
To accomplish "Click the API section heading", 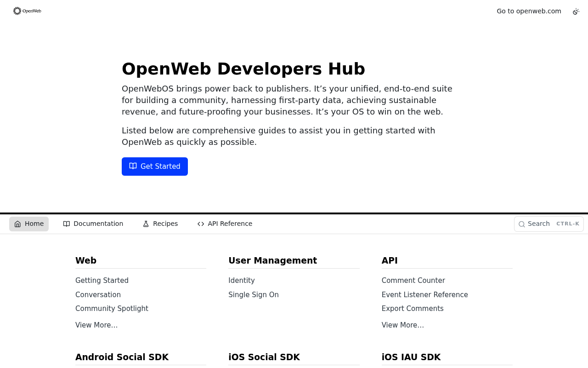I will coord(390,261).
